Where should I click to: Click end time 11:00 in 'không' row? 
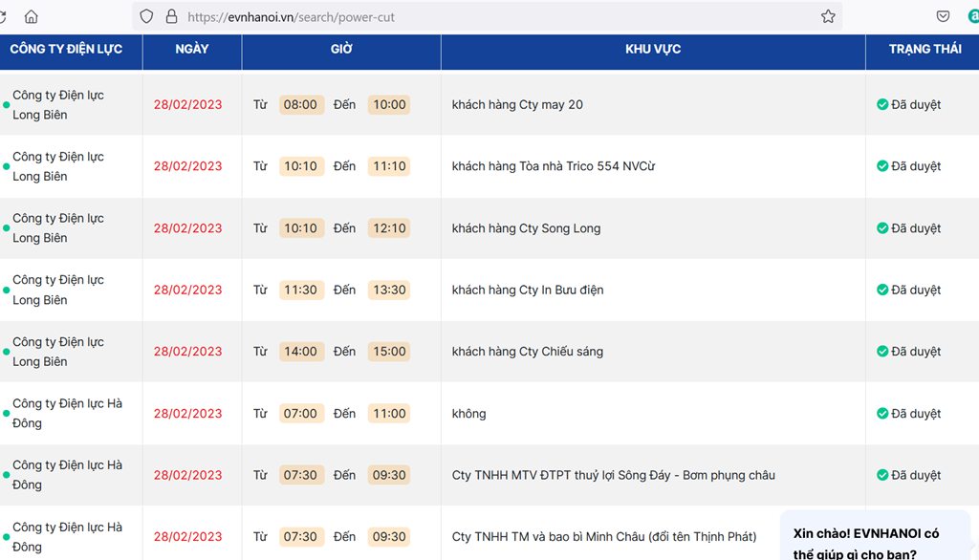[389, 413]
